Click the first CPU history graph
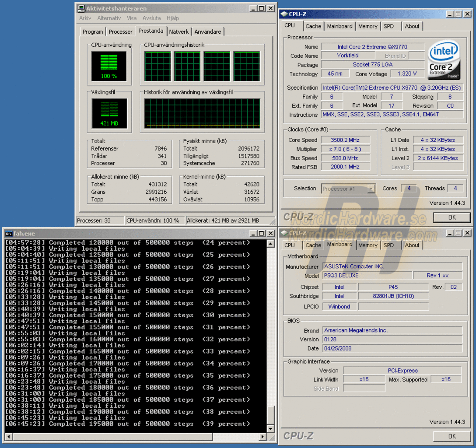Screen dimensions: 476x448 click(x=157, y=66)
